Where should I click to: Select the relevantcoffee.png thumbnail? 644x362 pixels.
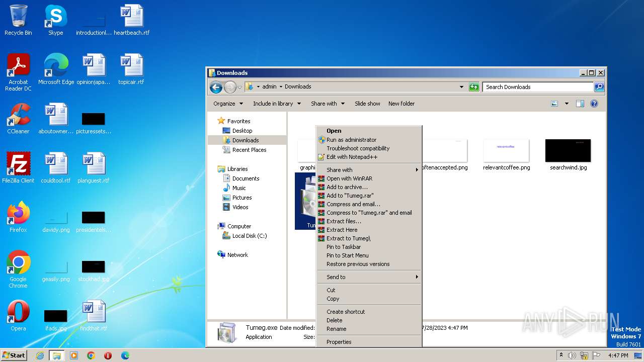click(x=506, y=155)
